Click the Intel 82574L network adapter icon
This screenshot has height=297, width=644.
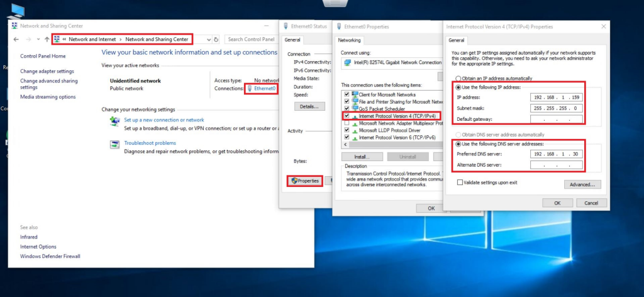[x=347, y=63]
